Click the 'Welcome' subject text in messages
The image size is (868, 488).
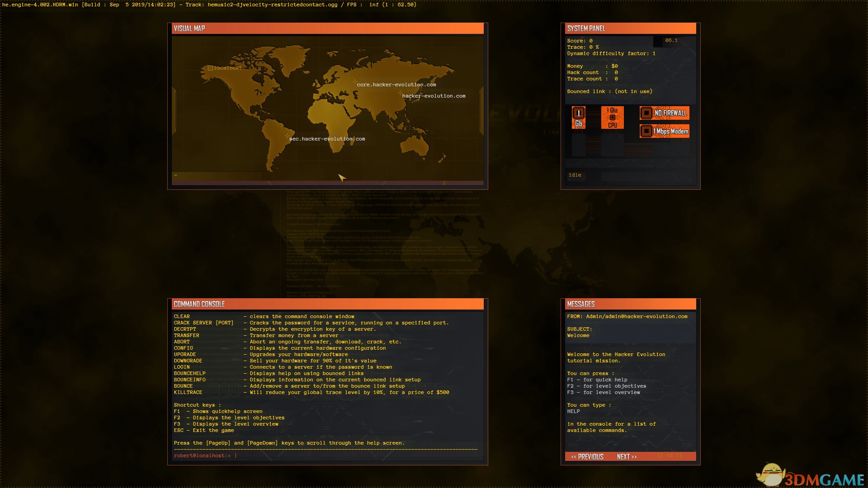pyautogui.click(x=578, y=336)
